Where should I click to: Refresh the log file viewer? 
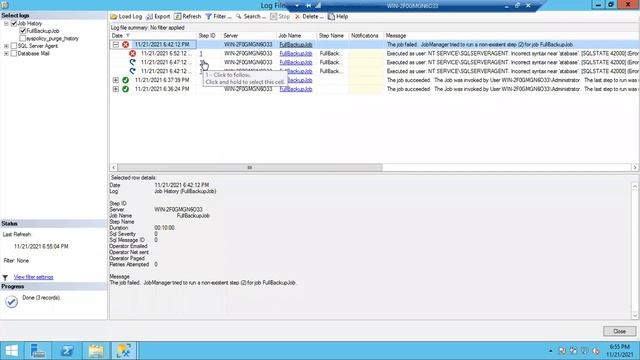pos(188,16)
